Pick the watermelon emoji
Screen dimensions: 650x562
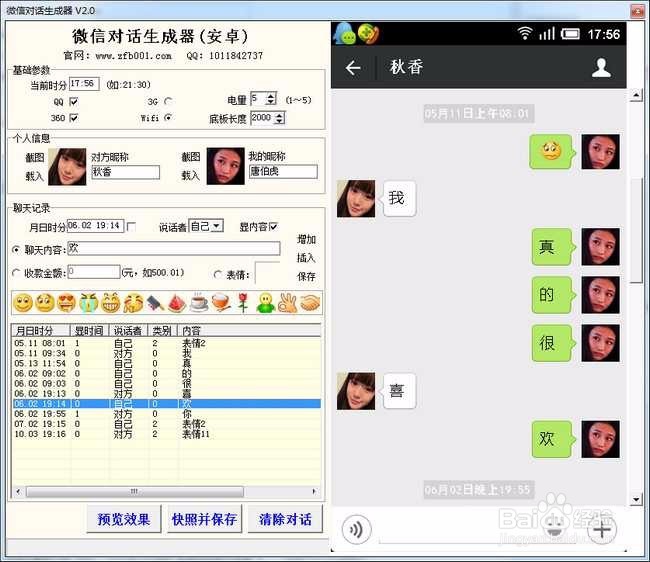click(177, 303)
